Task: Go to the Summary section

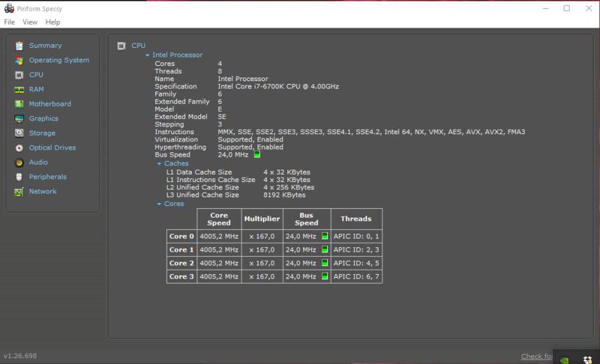Action: coord(45,46)
